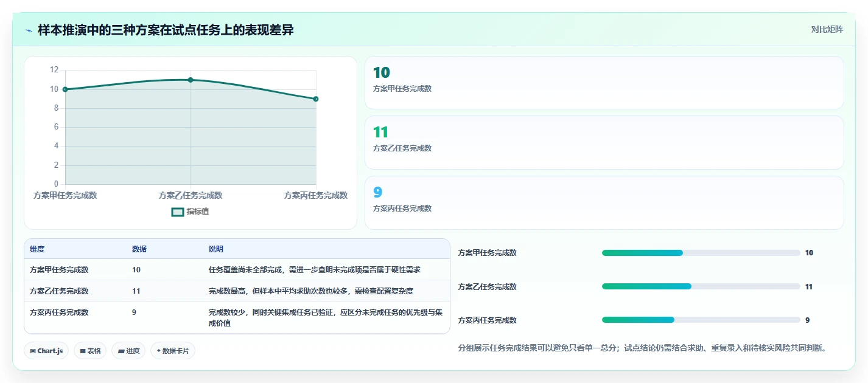Click the 指标值 legend text

tap(198, 212)
